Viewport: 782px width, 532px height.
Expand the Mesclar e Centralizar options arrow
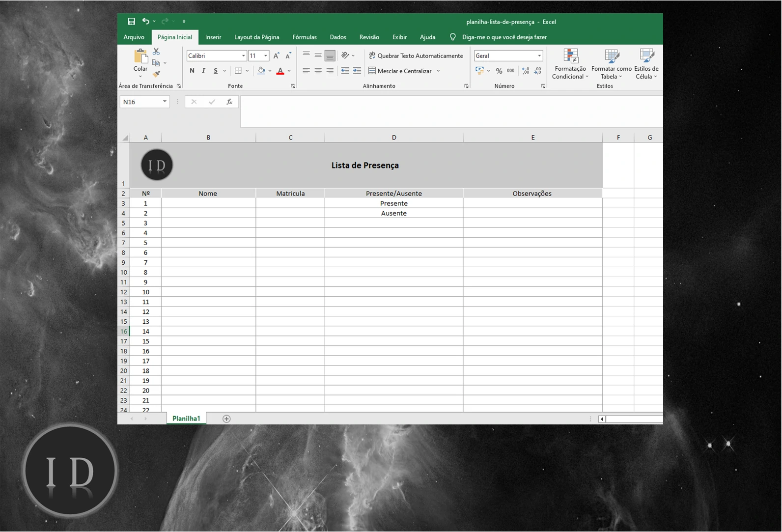click(x=438, y=71)
